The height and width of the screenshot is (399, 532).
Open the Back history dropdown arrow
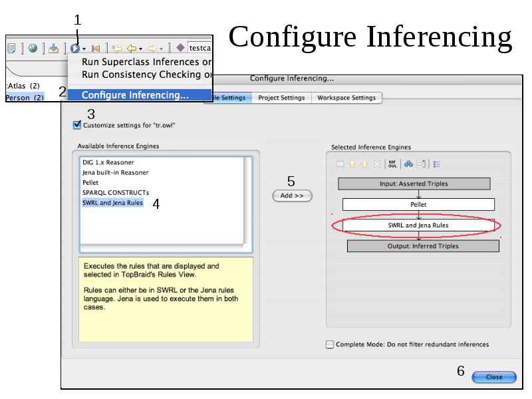tap(140, 49)
